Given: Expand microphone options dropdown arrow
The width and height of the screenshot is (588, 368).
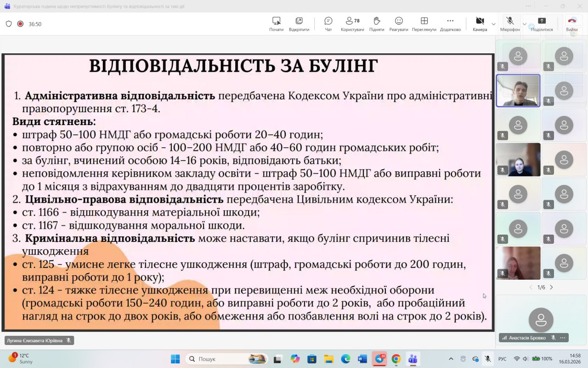Looking at the screenshot, I should pos(524,24).
